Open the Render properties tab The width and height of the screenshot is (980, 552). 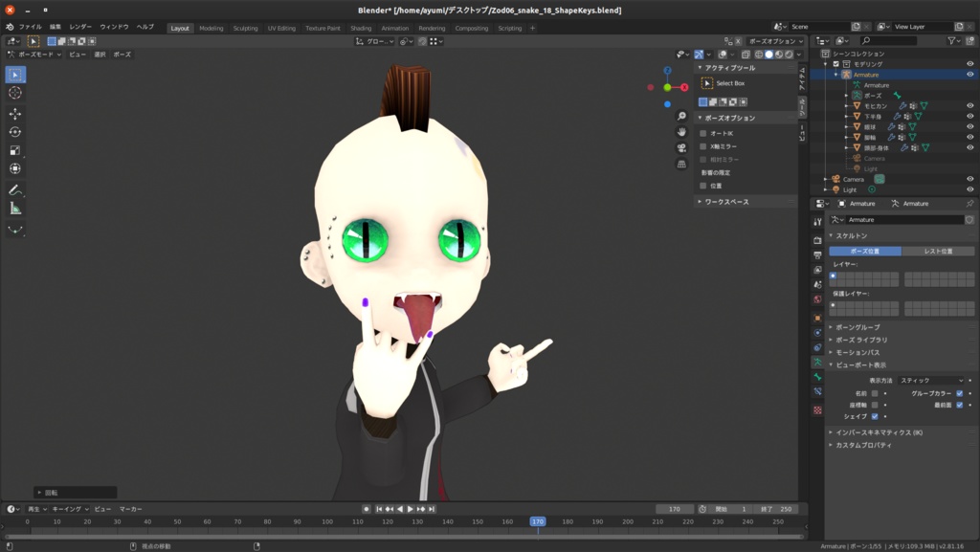pos(817,239)
